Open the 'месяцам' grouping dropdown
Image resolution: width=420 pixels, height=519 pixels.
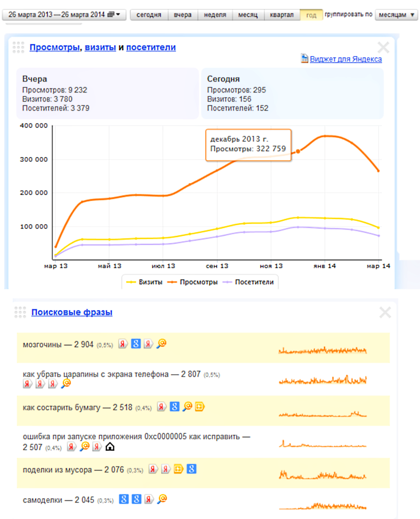point(396,15)
